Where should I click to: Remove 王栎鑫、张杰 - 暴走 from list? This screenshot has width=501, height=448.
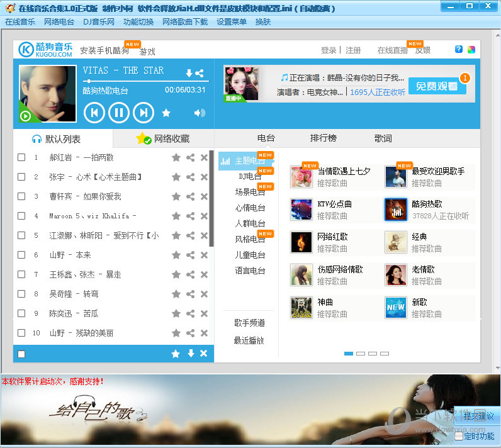[204, 274]
